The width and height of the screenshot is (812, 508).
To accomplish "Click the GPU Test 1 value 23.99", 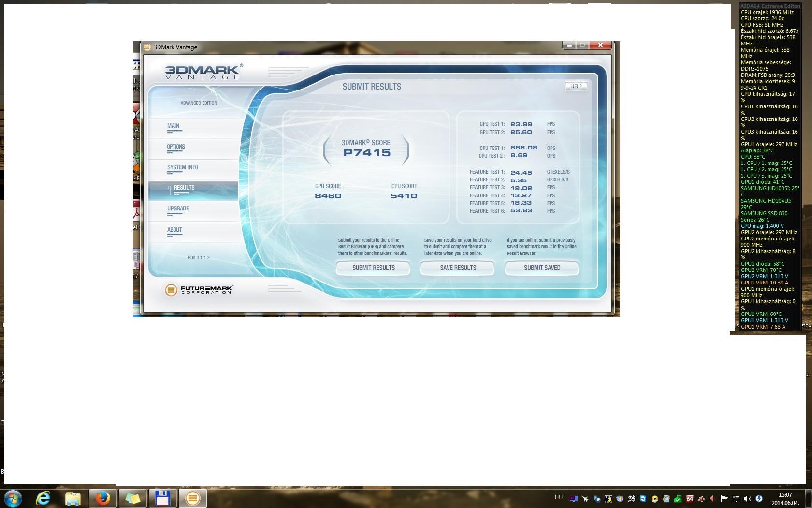I will pyautogui.click(x=521, y=124).
